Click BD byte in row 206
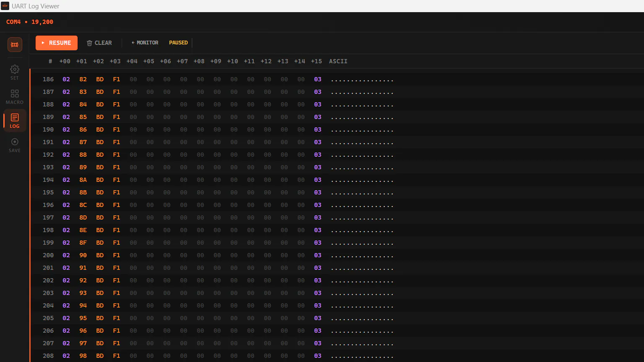644x362 pixels. 100,331
